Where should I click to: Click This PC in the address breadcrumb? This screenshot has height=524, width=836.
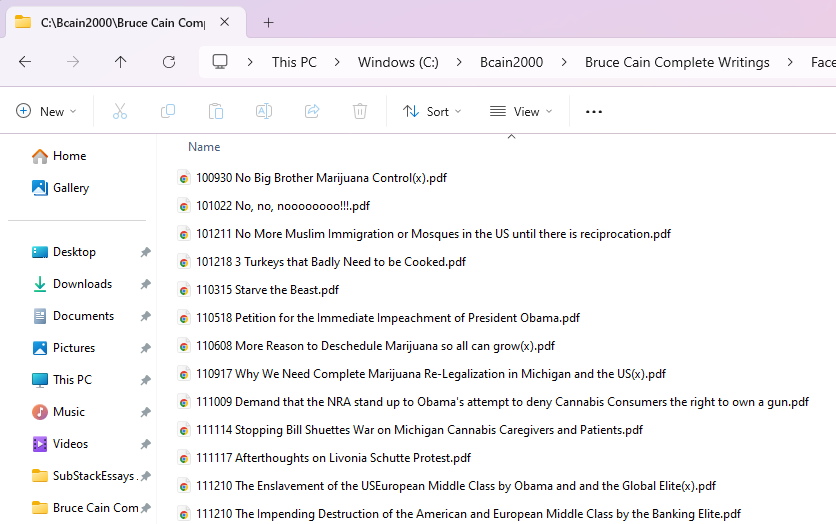click(294, 62)
